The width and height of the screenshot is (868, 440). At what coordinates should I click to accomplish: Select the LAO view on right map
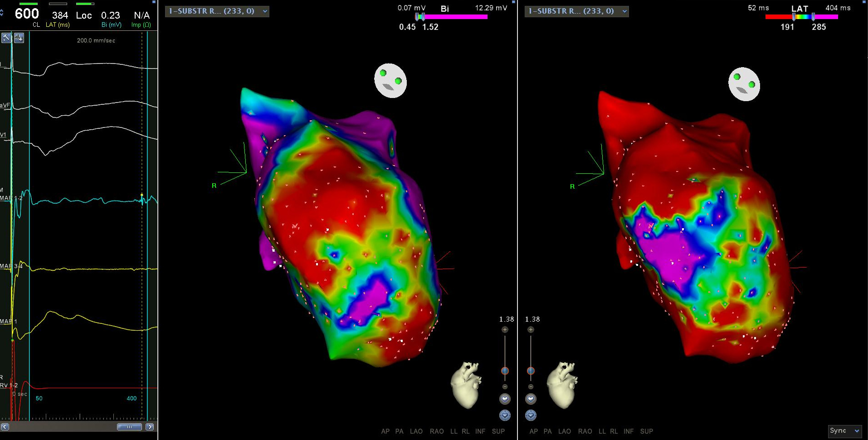pyautogui.click(x=564, y=431)
